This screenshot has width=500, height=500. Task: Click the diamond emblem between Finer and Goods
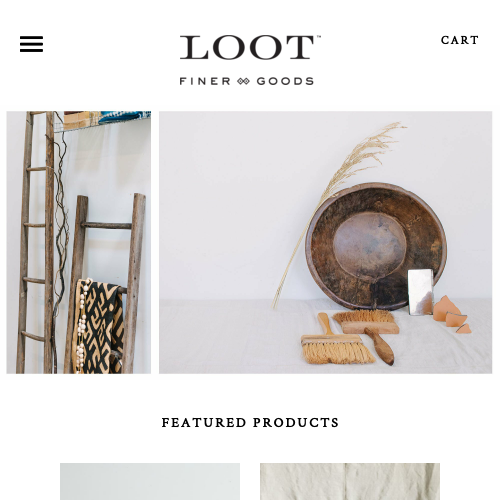(243, 81)
